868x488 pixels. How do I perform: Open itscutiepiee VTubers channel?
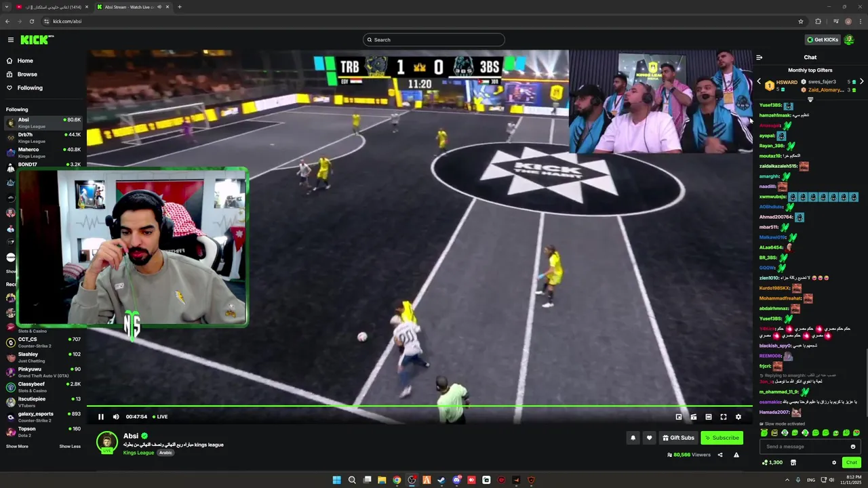click(43, 402)
